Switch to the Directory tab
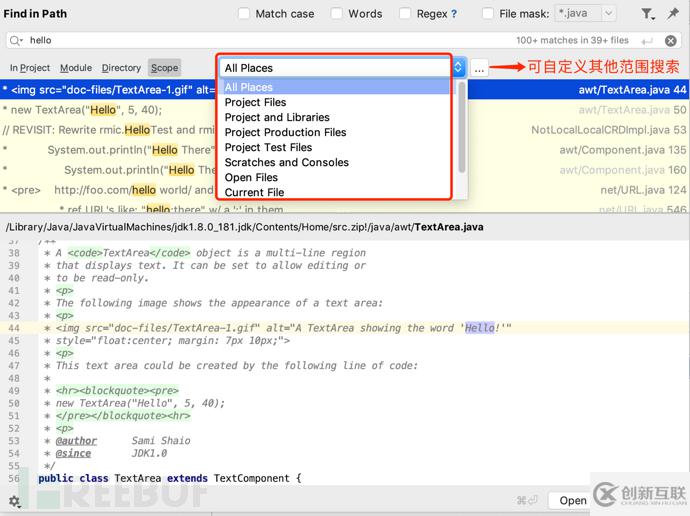690x516 pixels. click(121, 68)
